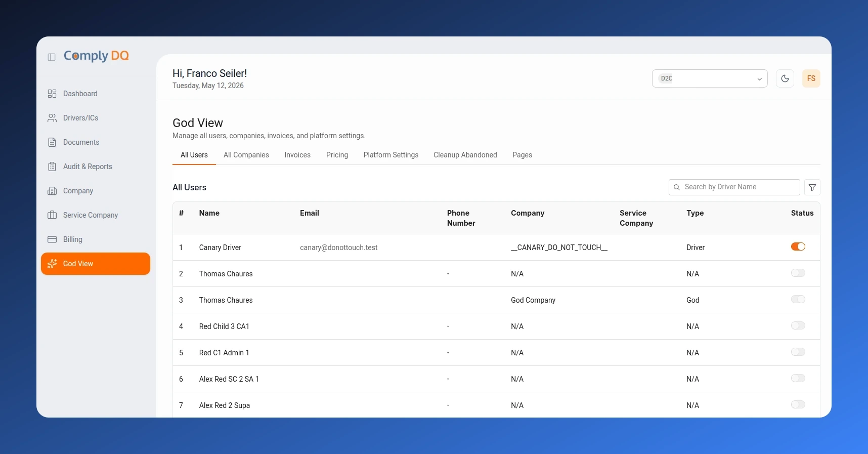Open the D2C company dropdown
This screenshot has height=454, width=868.
tap(710, 78)
